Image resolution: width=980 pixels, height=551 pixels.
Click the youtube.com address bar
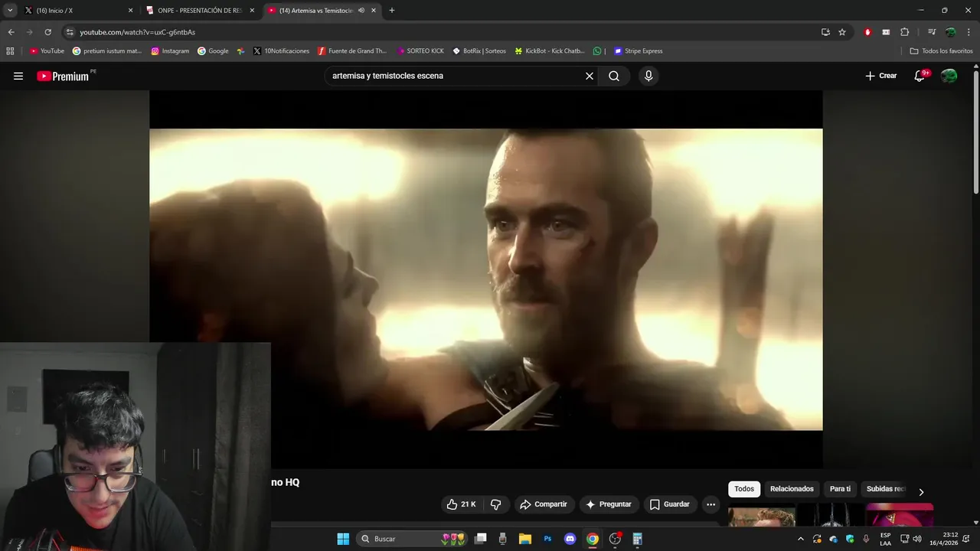[444, 32]
